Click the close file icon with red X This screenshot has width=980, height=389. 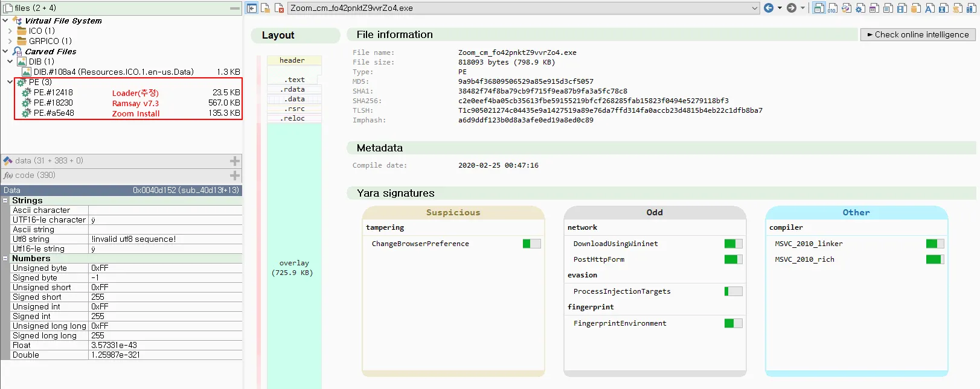[279, 8]
